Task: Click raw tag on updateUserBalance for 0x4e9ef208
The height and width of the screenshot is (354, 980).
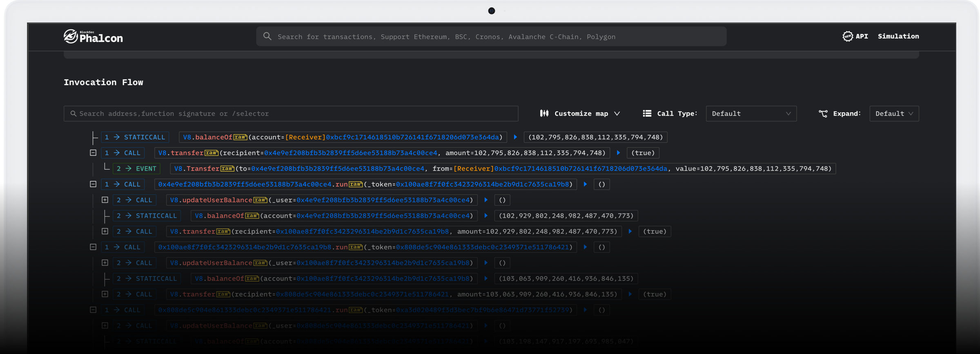Action: click(261, 200)
